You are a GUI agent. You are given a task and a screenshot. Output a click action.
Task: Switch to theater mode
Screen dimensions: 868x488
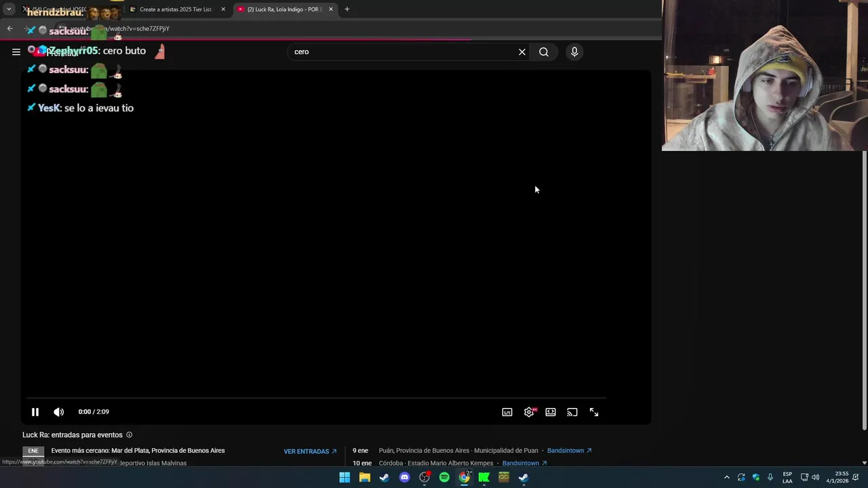tap(551, 412)
